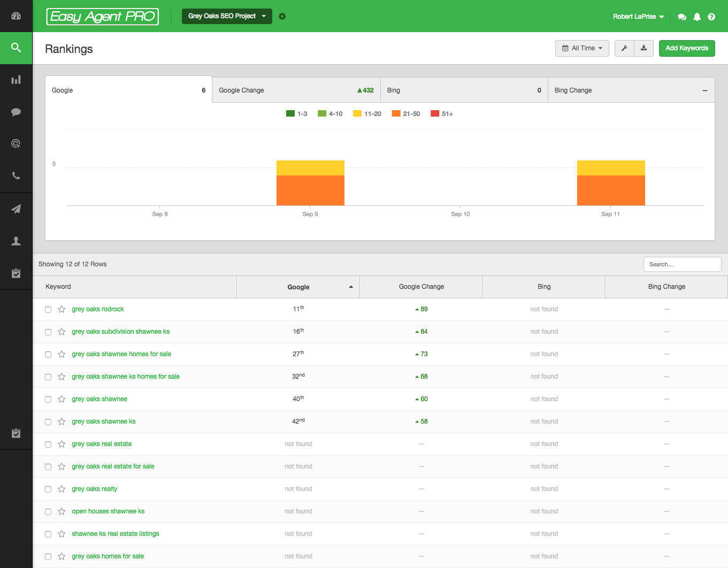Switch to the Bing Change tab
This screenshot has width=728, height=568.
pyautogui.click(x=631, y=90)
